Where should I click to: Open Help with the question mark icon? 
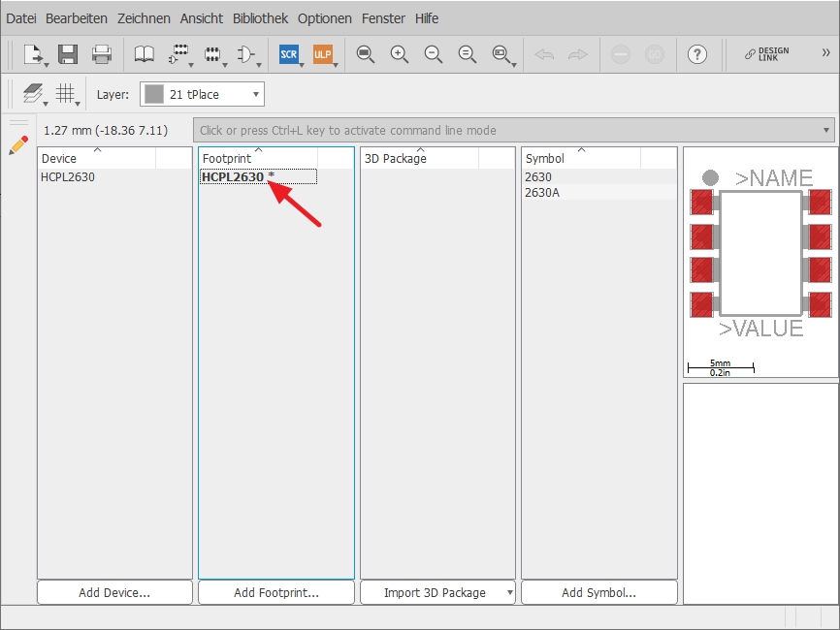[x=697, y=54]
